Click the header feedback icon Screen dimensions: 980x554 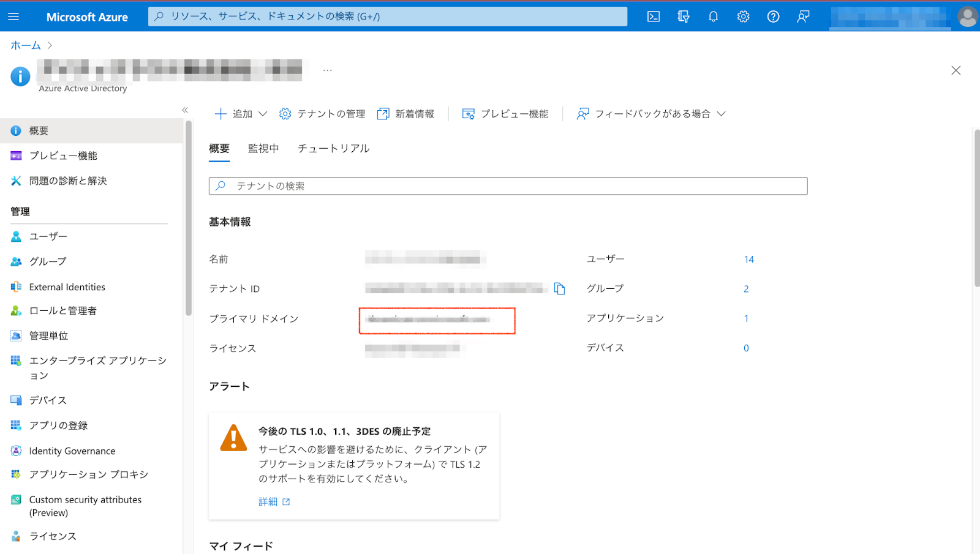pyautogui.click(x=803, y=17)
